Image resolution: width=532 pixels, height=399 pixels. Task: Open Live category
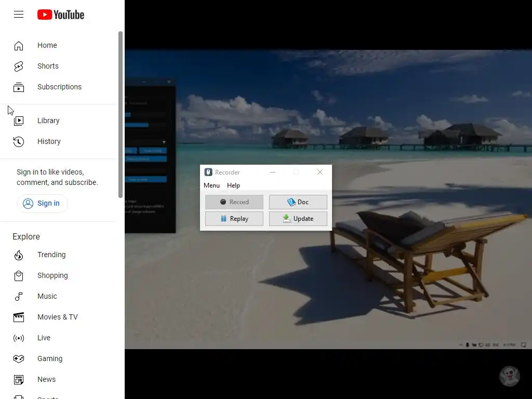44,338
